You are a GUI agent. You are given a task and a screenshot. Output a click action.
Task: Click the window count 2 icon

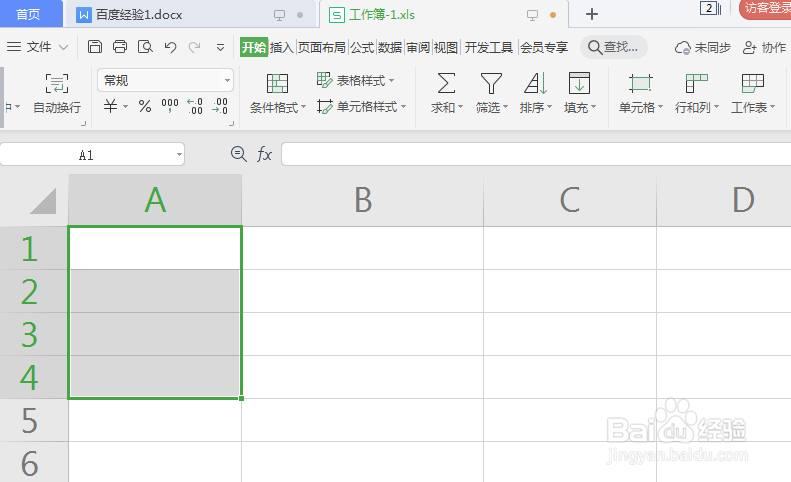click(710, 8)
